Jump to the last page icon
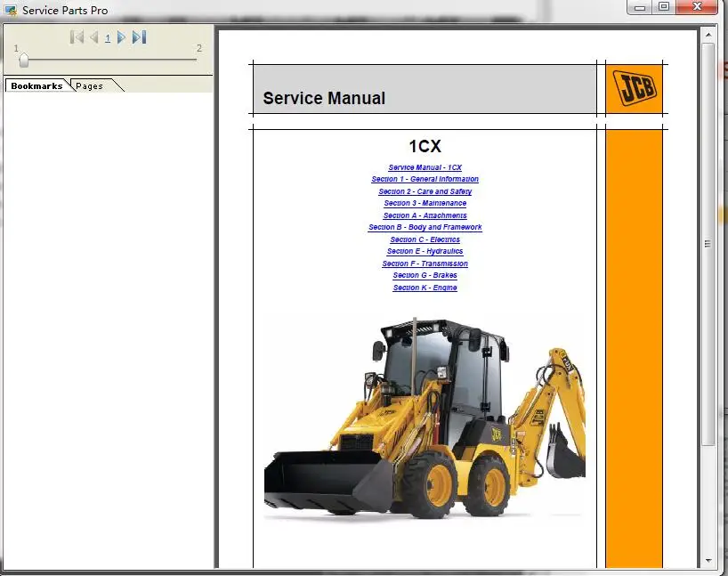This screenshot has width=728, height=576. [138, 37]
